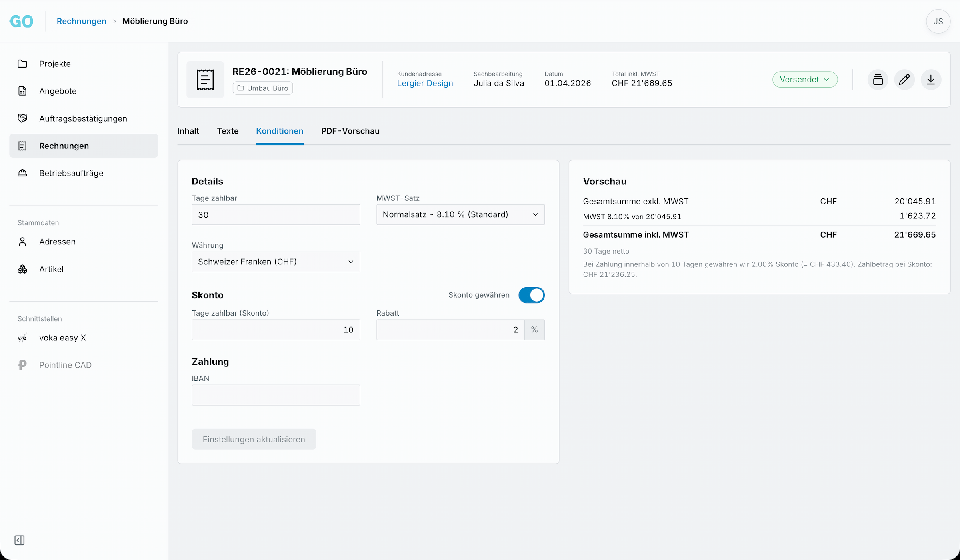Screen dimensions: 960x560
Task: Open Adressen under Stammdaten
Action: pos(84,242)
